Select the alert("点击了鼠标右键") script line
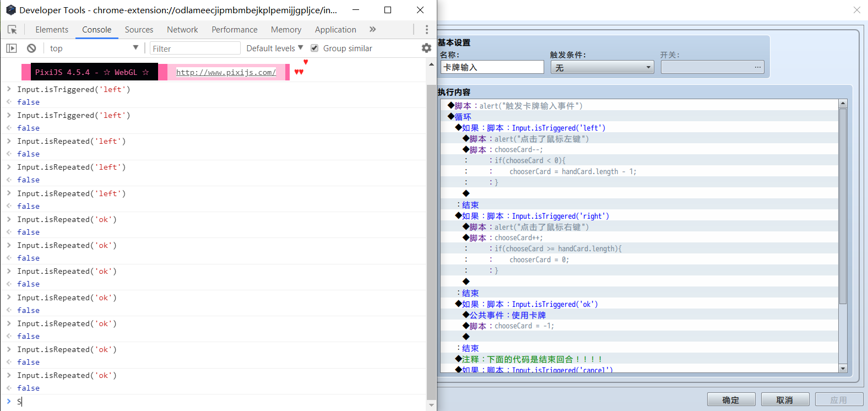The image size is (868, 411). [639, 227]
